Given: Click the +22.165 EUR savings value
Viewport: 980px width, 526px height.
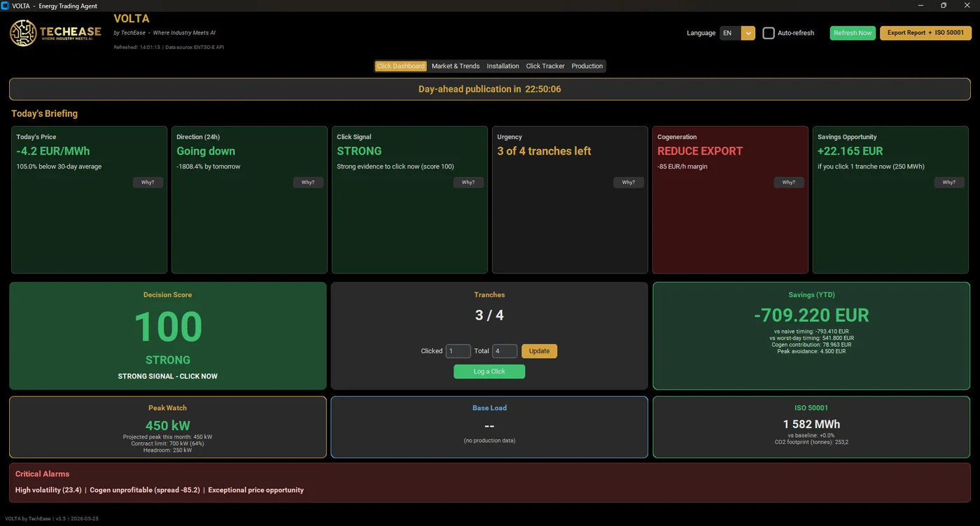Looking at the screenshot, I should (x=850, y=151).
